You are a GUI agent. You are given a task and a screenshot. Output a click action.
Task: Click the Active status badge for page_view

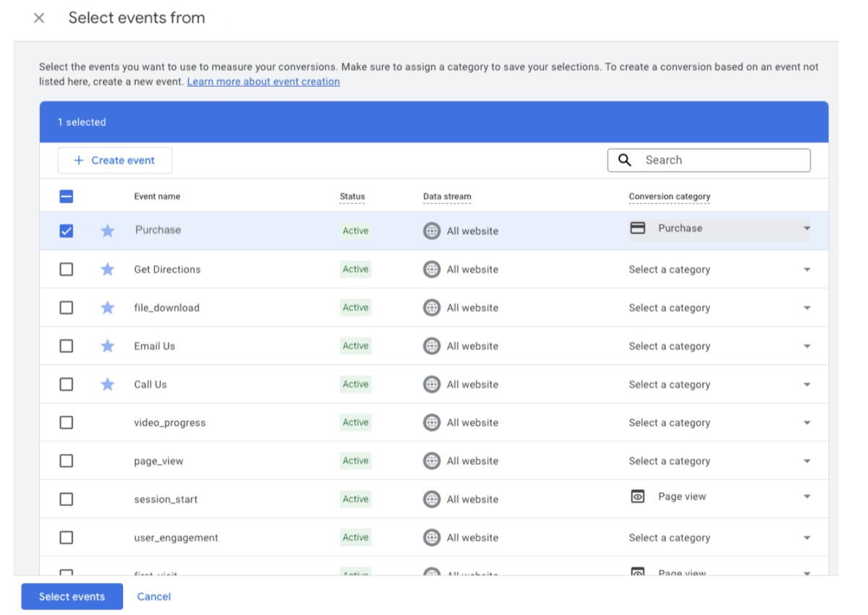(355, 461)
